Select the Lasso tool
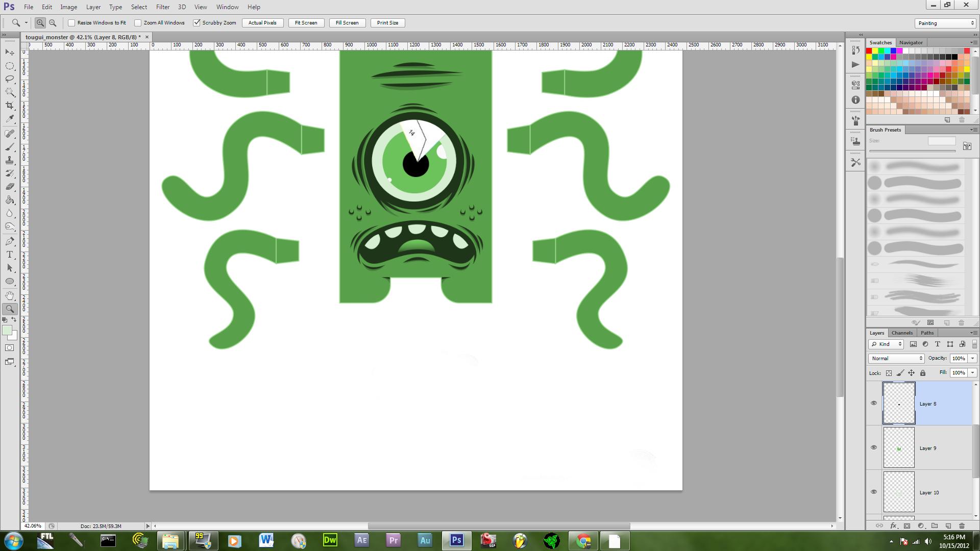 10,79
